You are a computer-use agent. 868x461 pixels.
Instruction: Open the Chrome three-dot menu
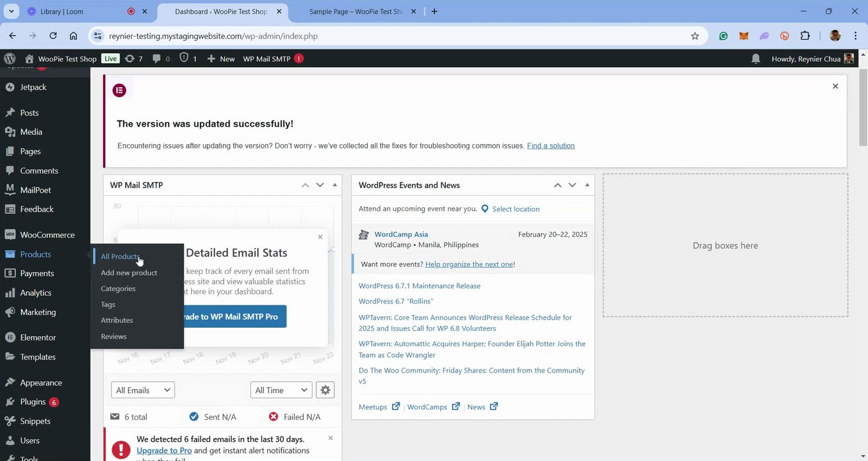tap(856, 36)
